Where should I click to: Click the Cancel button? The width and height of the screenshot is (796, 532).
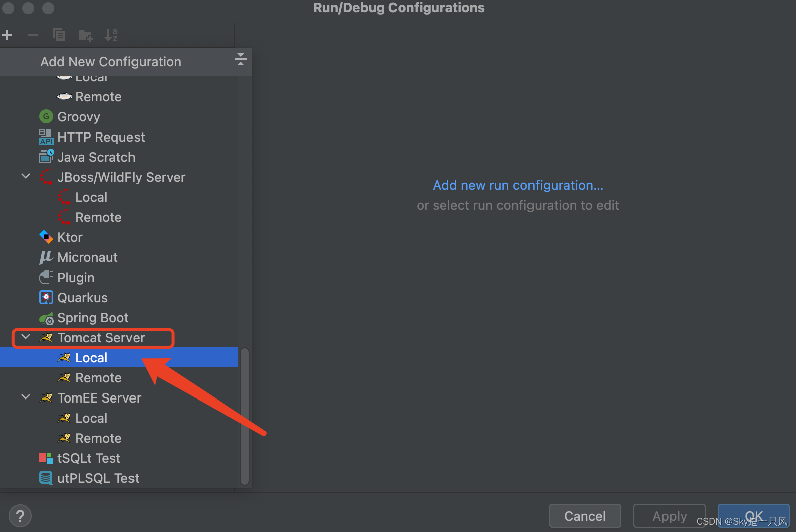point(585,516)
